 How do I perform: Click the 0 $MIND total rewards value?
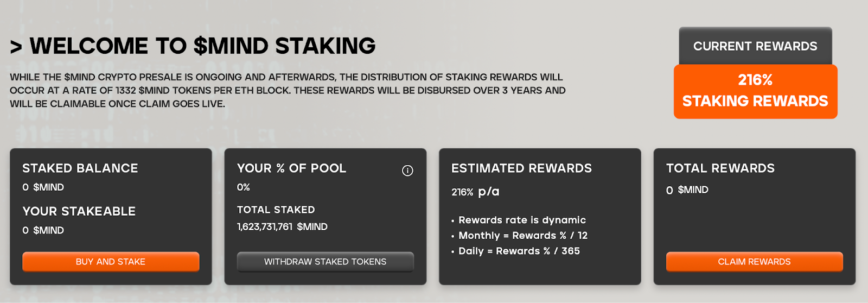pos(687,190)
